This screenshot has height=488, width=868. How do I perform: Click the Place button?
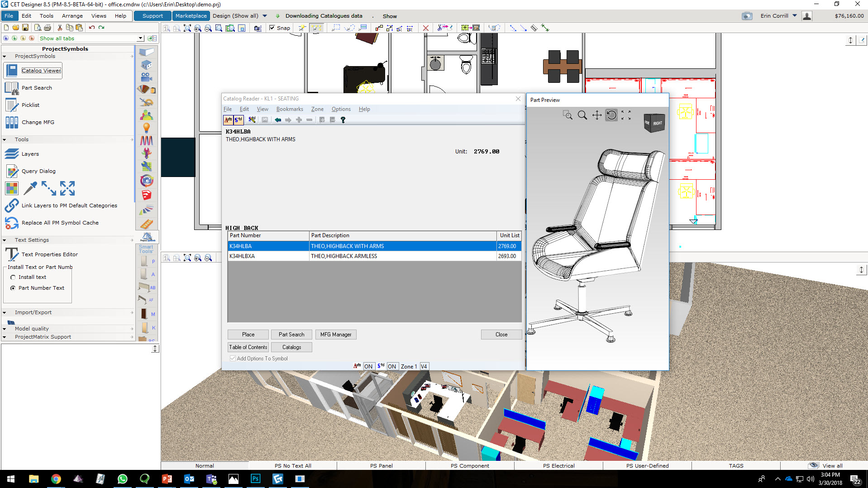click(248, 335)
